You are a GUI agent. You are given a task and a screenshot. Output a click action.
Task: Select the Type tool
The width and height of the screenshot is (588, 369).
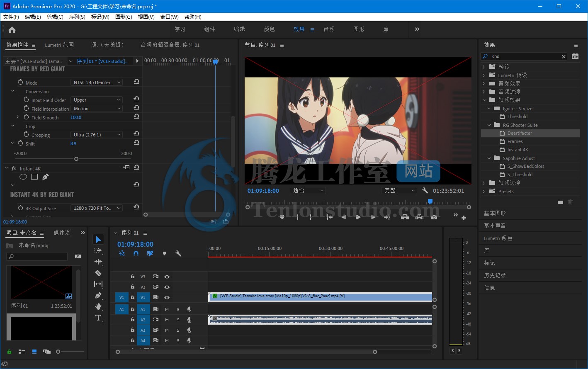coord(98,318)
